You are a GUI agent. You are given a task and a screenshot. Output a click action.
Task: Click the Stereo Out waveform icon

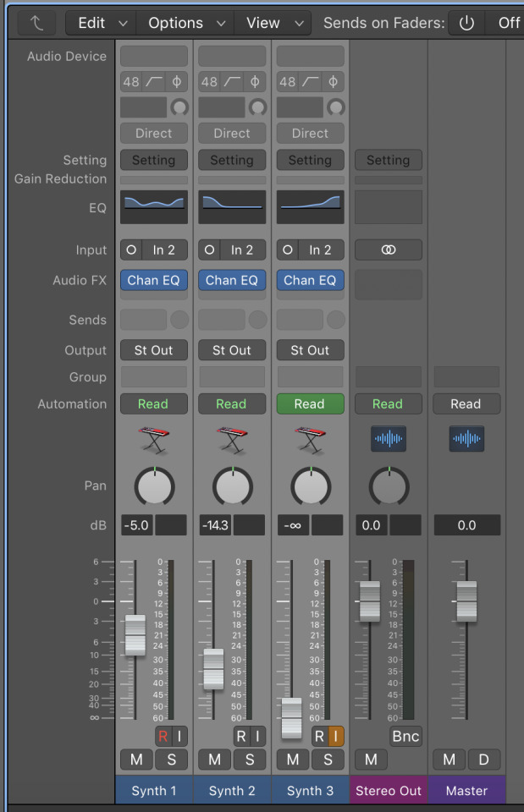(x=389, y=439)
